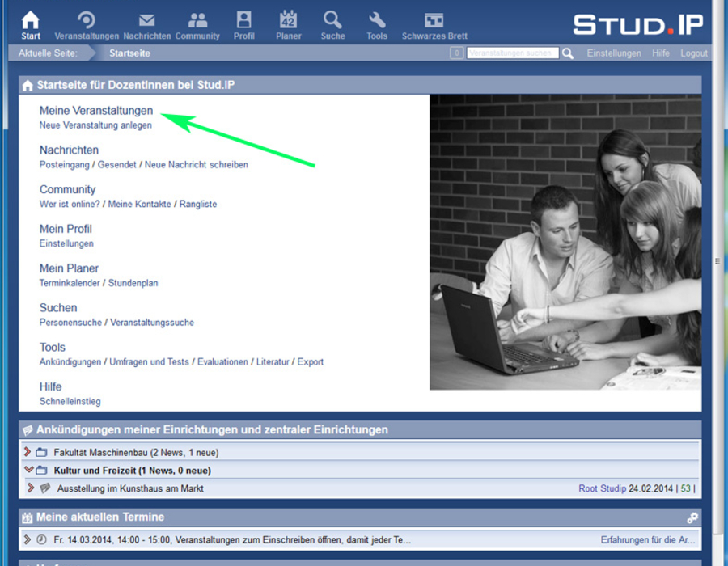Click the Logout link
Image resolution: width=728 pixels, height=566 pixels.
tap(694, 53)
